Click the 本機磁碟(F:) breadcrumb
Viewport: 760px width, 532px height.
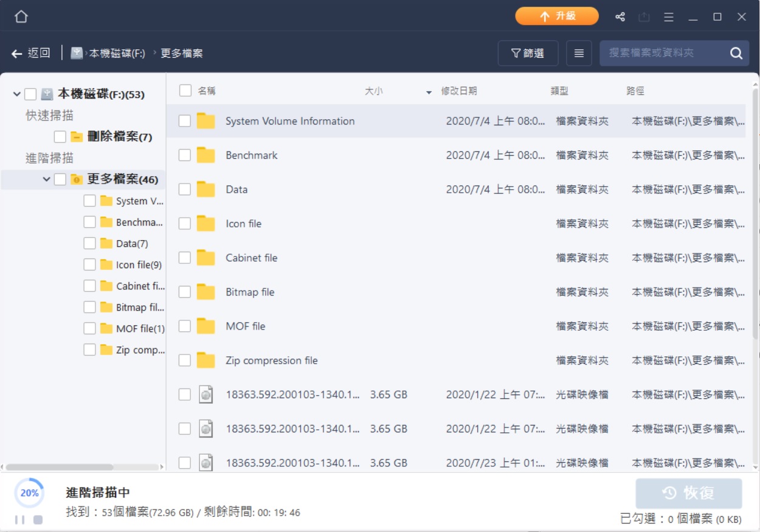(x=117, y=53)
